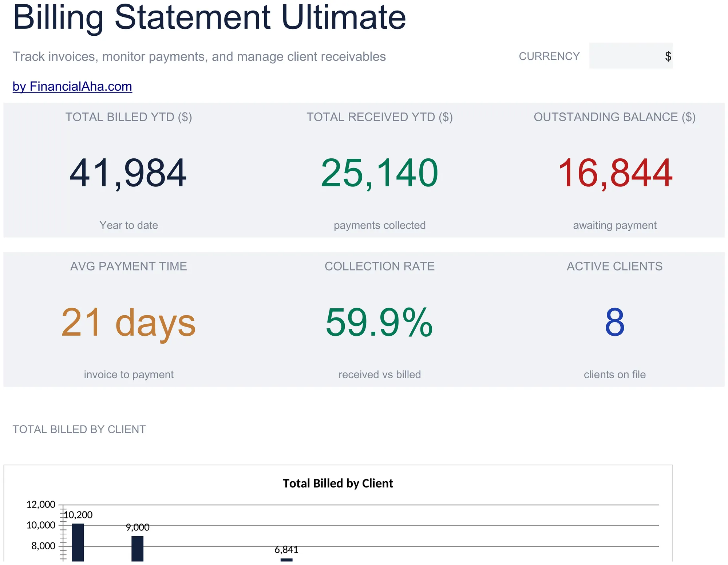The height and width of the screenshot is (565, 728).
Task: Select the CURRENCY label
Action: coord(549,56)
